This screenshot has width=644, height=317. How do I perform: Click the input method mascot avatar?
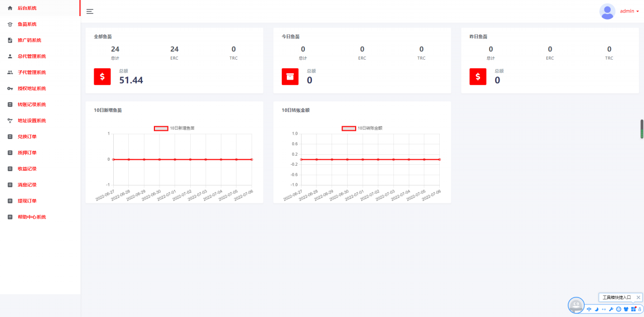coord(576,305)
